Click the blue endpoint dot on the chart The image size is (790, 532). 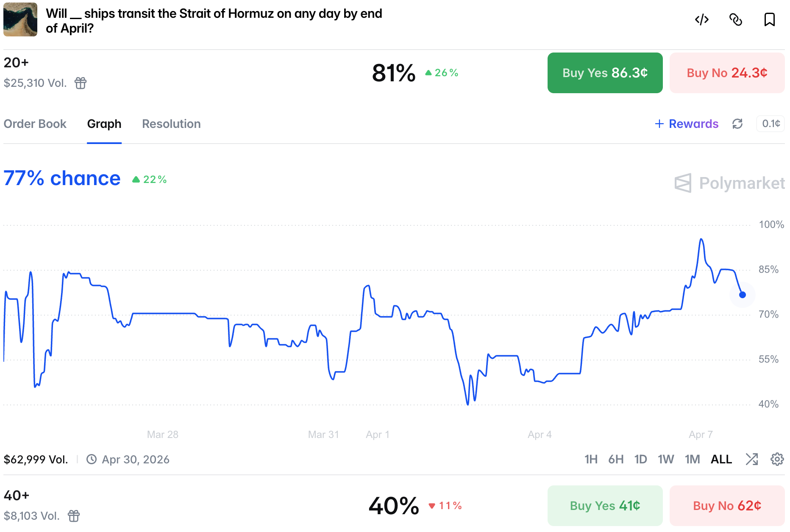[743, 295]
